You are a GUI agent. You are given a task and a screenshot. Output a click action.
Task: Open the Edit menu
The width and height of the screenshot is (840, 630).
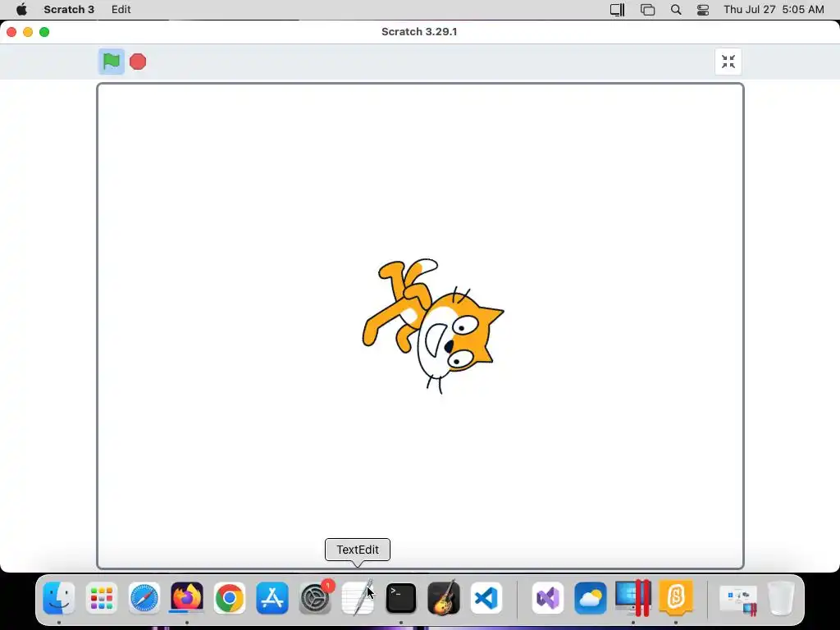tap(121, 10)
